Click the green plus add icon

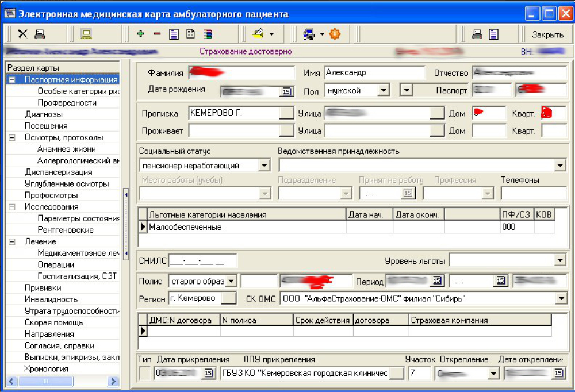140,34
